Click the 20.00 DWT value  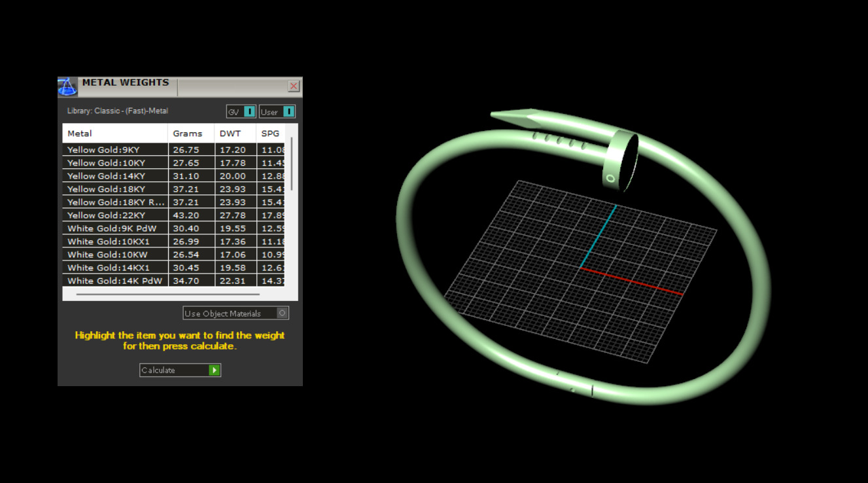tap(233, 176)
